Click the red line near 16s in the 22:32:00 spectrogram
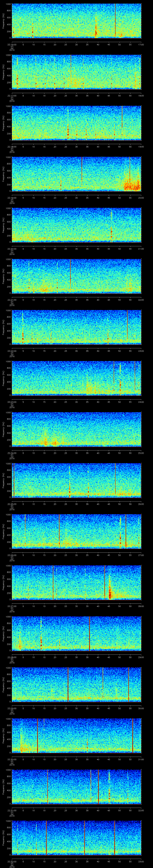153x868 pixels. pyautogui.click(x=46, y=838)
